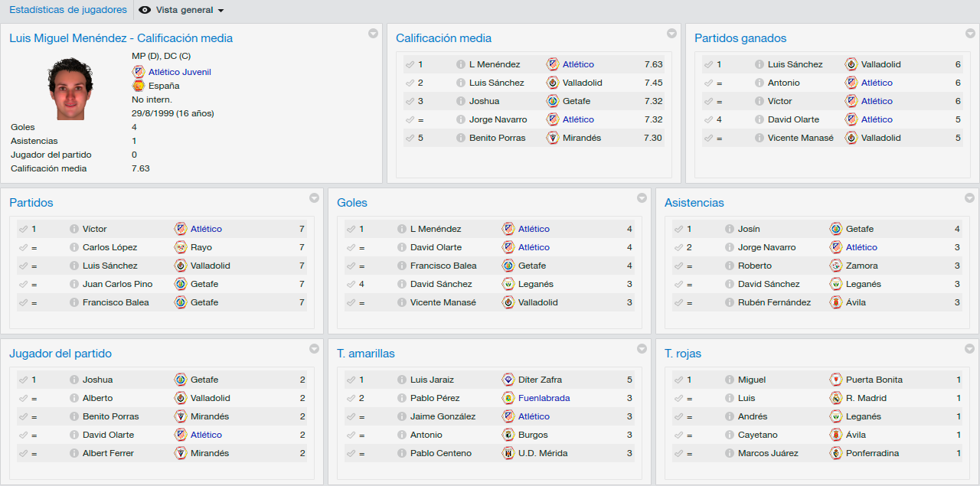
Task: Open dropdown arrow of Jugador del partido panel
Action: point(314,349)
